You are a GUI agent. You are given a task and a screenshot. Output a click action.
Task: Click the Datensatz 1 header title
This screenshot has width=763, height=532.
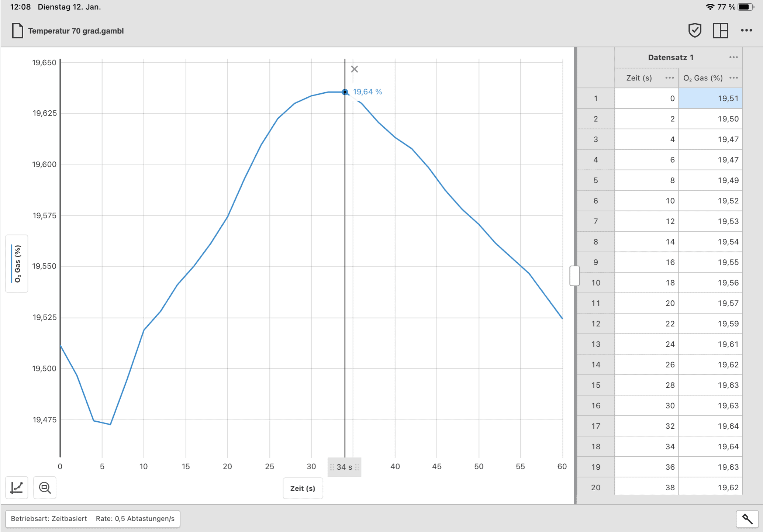click(x=671, y=57)
